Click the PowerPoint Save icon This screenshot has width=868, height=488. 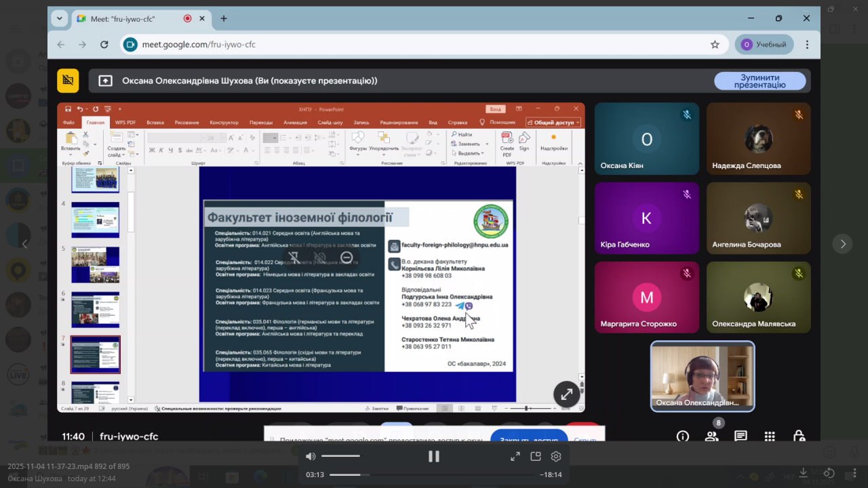(68, 109)
